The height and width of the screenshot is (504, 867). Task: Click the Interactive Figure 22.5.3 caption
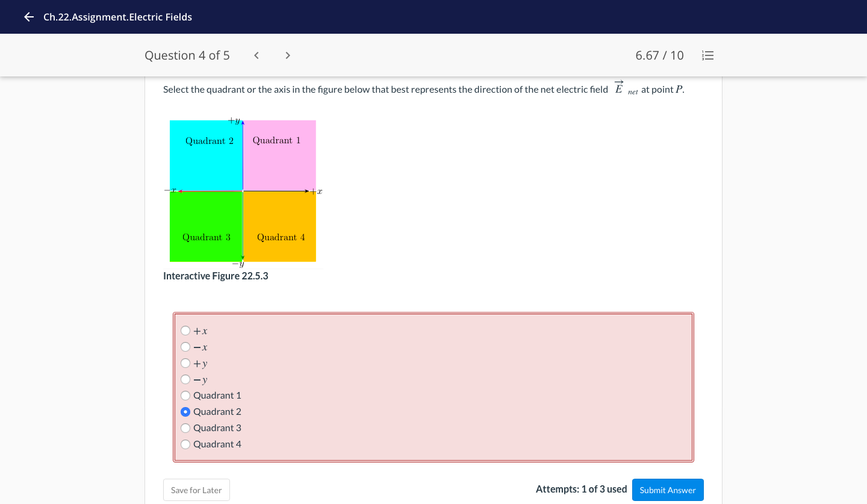[x=216, y=276]
